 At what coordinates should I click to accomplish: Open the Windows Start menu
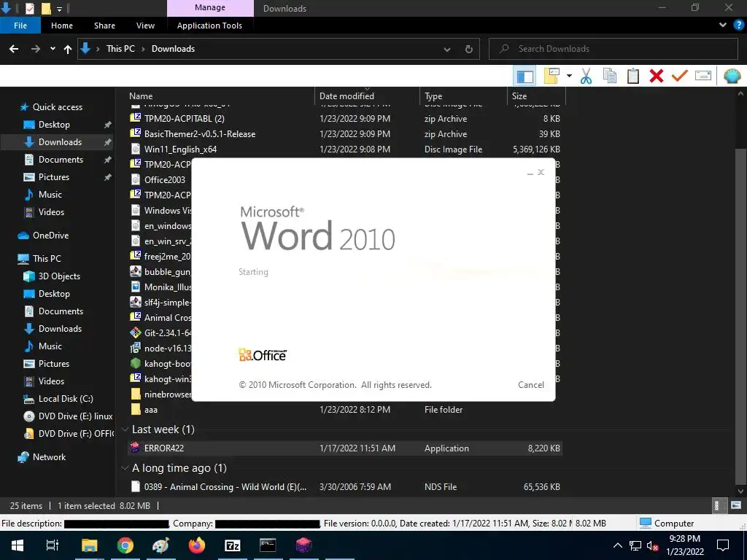click(x=18, y=545)
